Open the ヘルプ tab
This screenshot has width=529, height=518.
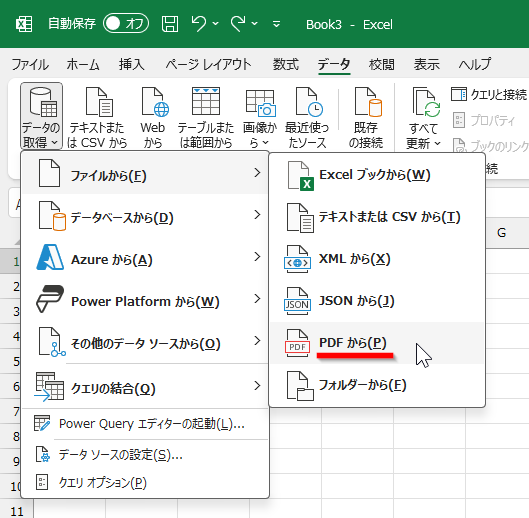click(475, 64)
